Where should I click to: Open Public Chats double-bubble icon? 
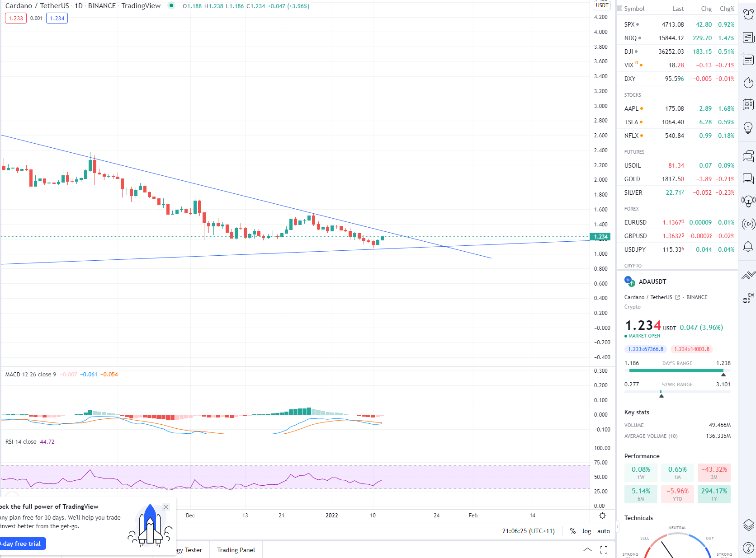748,156
